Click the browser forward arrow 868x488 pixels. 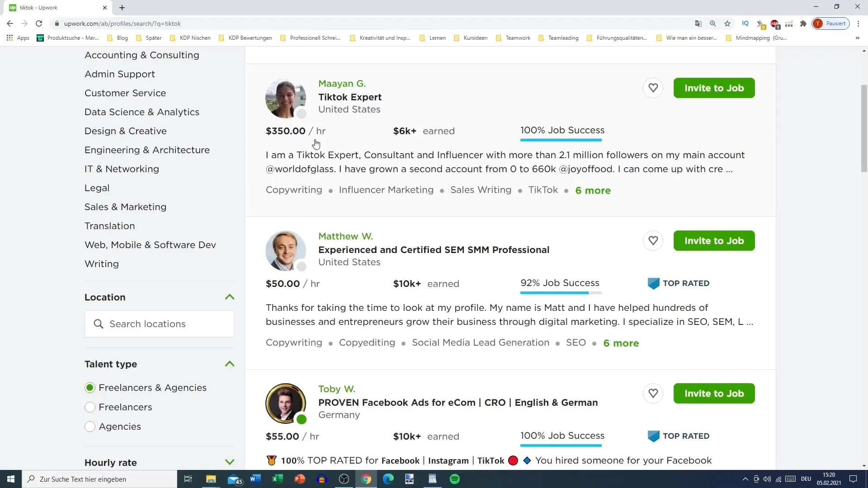click(x=24, y=23)
